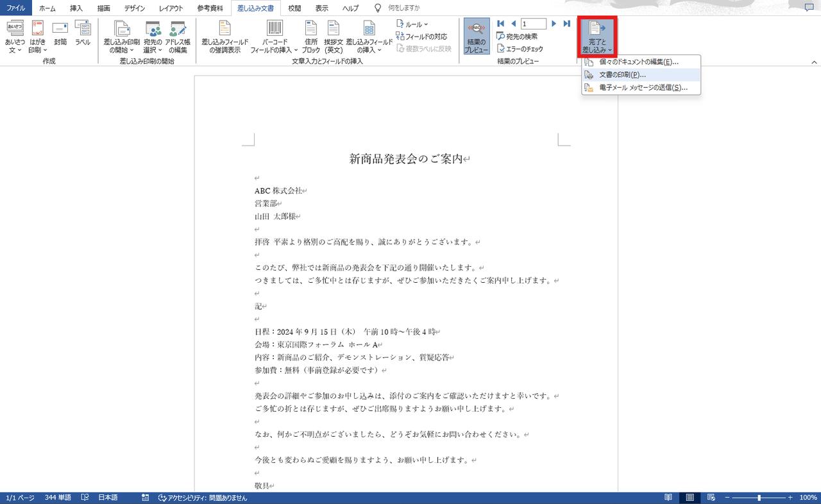Toggle 差し込みフィールドの強調表示
Screen dimensions: 821x504
pos(224,36)
